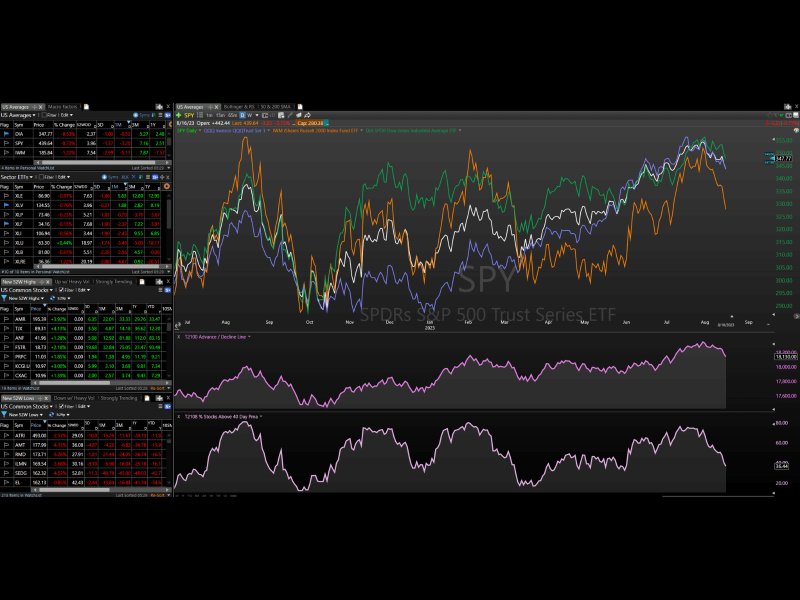Image resolution: width=800 pixels, height=600 pixels.
Task: Click the horizontal scrollbar in Sector ETFs list
Action: 102,266
